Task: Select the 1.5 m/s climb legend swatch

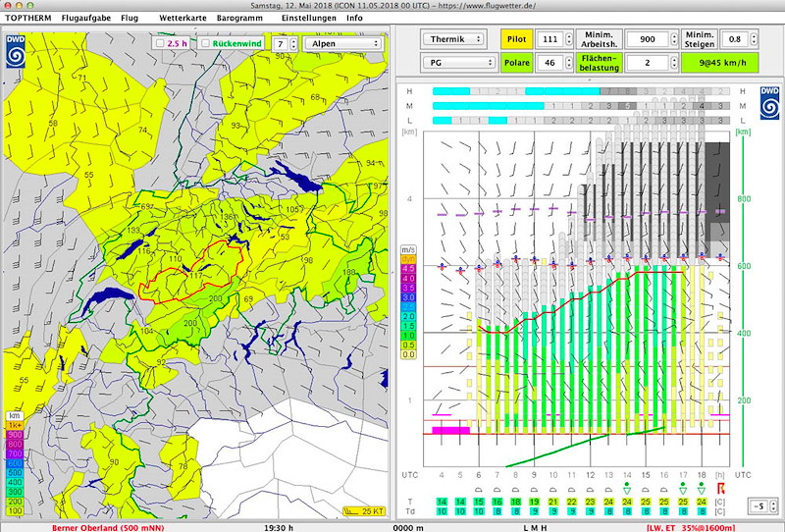Action: (408, 326)
